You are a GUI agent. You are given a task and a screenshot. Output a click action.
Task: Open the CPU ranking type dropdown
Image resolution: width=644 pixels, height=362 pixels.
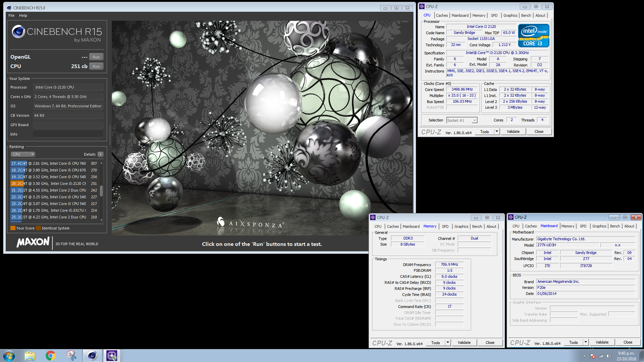tap(23, 154)
